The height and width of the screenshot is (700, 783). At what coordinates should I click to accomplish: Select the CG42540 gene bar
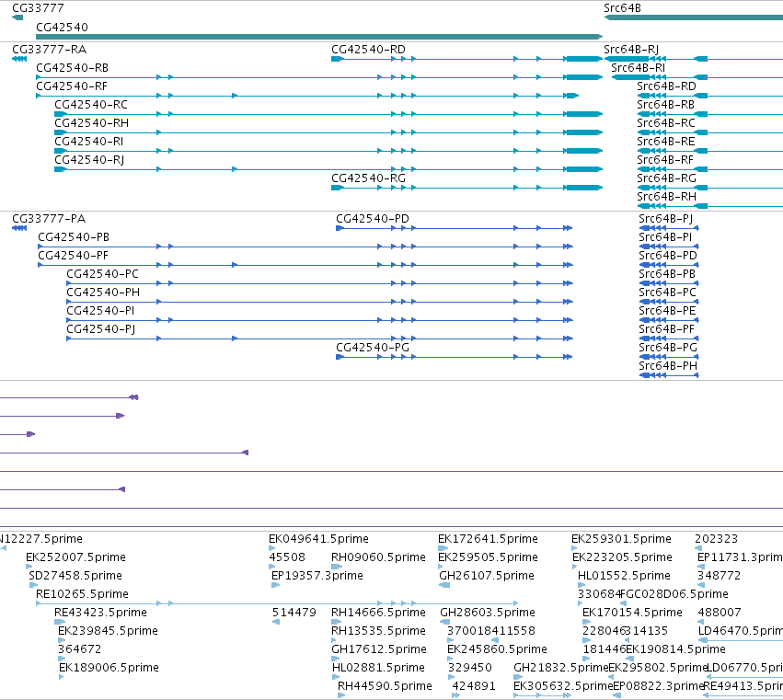[319, 37]
